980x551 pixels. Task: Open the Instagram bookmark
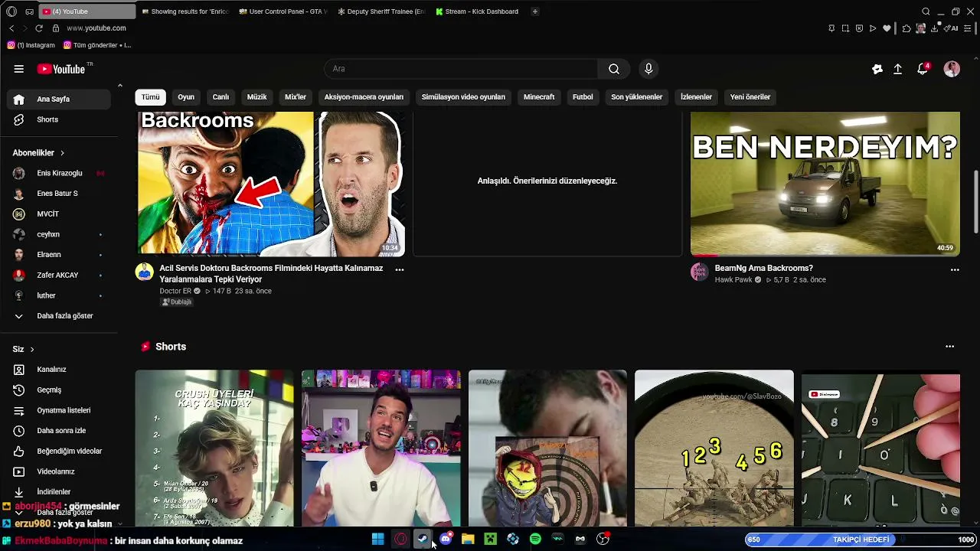coord(31,45)
